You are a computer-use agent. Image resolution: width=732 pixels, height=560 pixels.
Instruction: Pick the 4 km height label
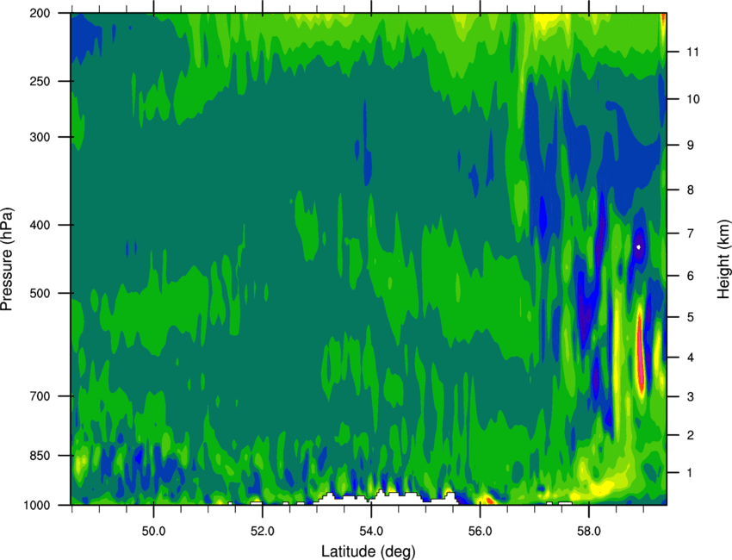(x=691, y=358)
